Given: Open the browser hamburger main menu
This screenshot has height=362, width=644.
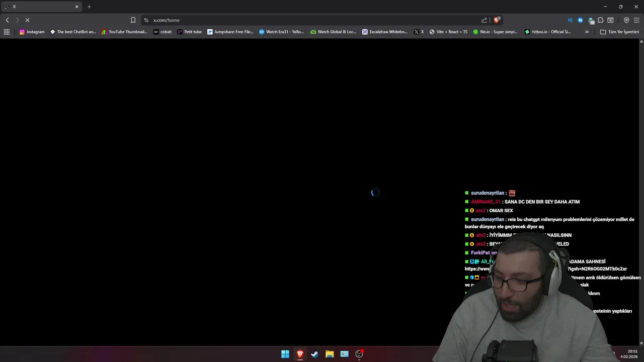Looking at the screenshot, I should tap(636, 20).
